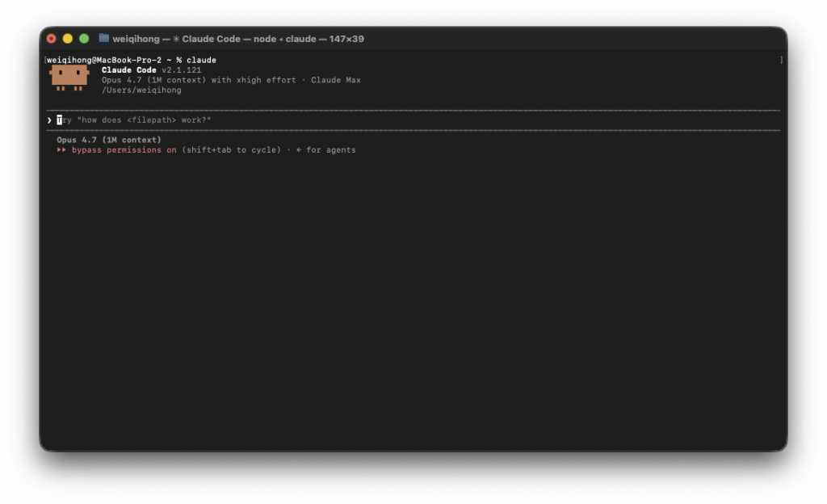Click the '(shift+tab to cycle)' hint
This screenshot has height=504, width=827.
(x=232, y=150)
